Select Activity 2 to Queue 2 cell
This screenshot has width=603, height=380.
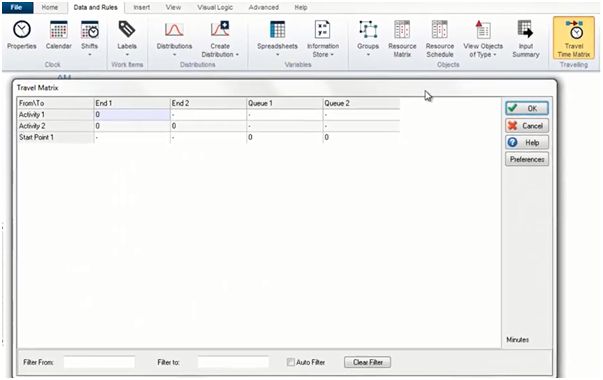pos(361,126)
